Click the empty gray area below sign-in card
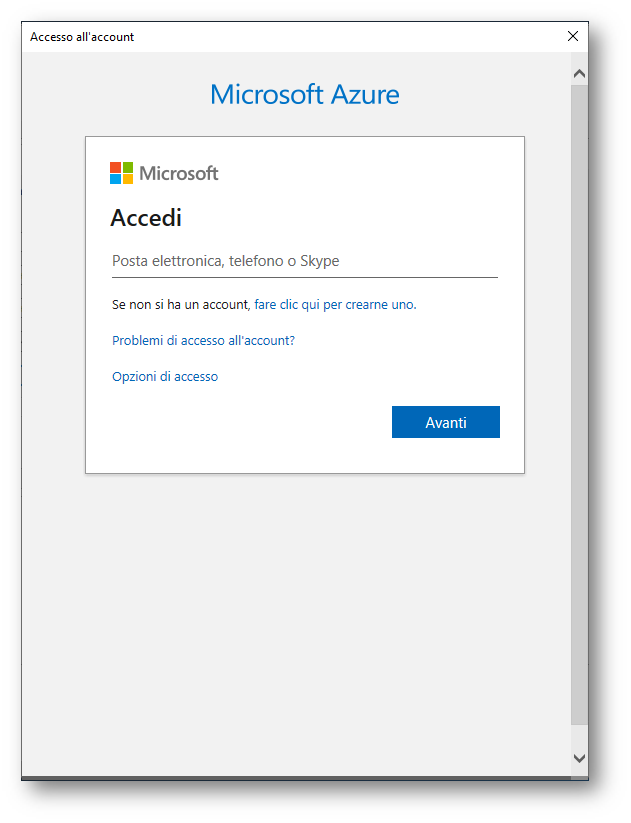Image resolution: width=631 pixels, height=823 pixels. click(x=297, y=619)
